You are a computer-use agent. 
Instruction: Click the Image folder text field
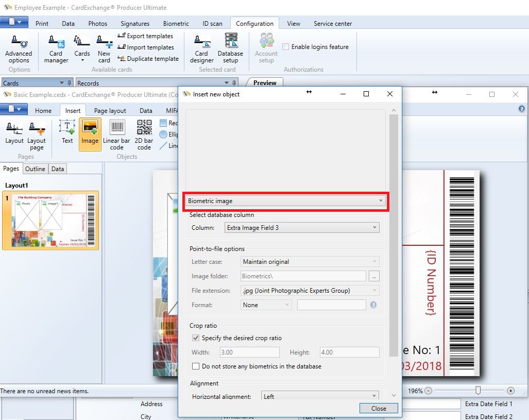click(x=303, y=276)
